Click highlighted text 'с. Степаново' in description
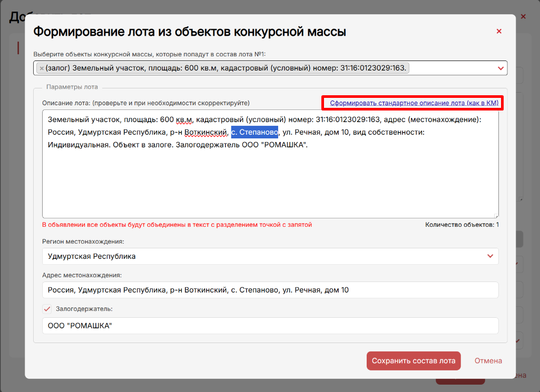 pyautogui.click(x=254, y=133)
